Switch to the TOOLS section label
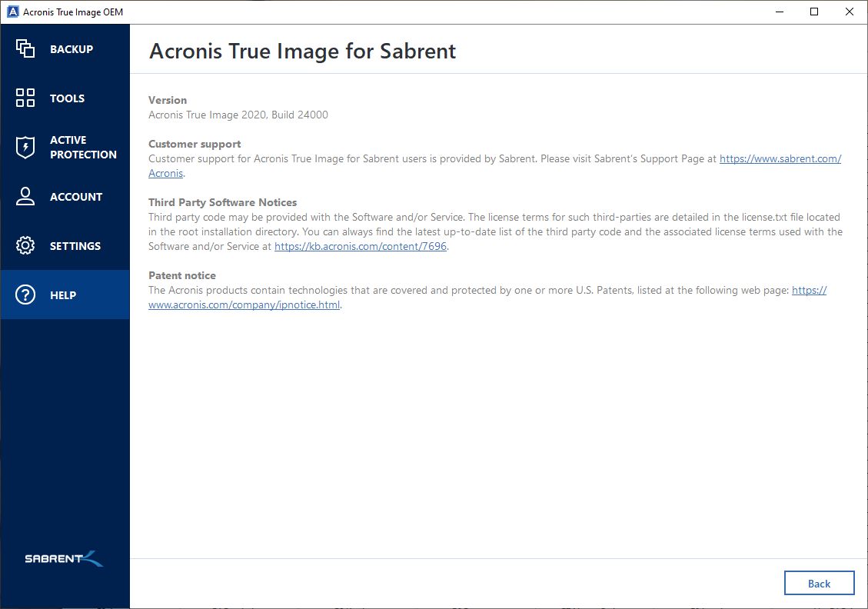Viewport: 868px width, 609px height. (x=68, y=98)
